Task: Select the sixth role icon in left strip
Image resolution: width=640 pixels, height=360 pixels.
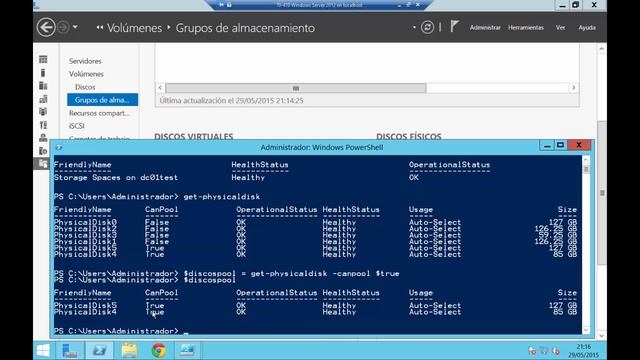Action: pyautogui.click(x=43, y=125)
